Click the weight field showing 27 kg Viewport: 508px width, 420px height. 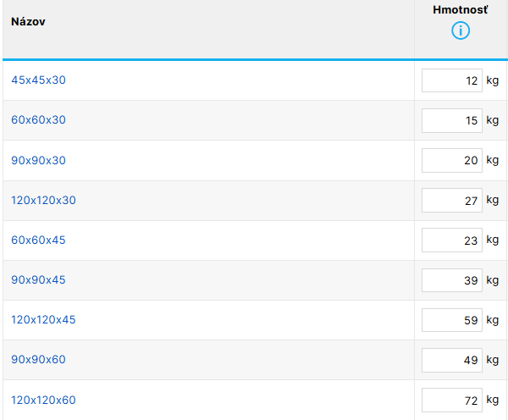tap(452, 201)
